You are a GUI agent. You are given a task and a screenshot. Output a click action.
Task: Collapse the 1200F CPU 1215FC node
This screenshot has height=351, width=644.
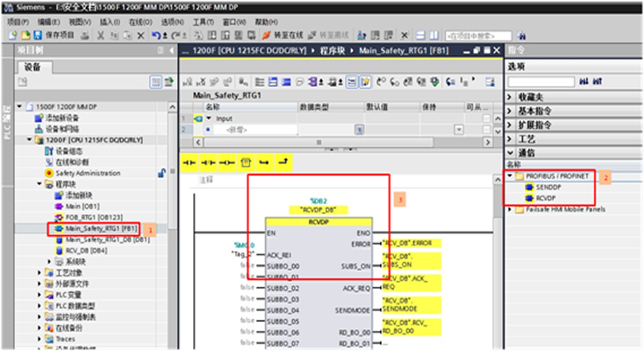tap(30, 140)
